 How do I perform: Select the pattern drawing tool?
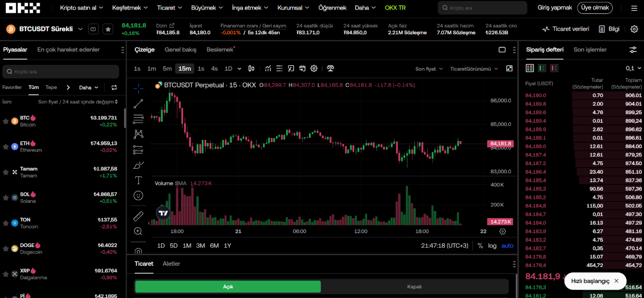[x=138, y=134]
